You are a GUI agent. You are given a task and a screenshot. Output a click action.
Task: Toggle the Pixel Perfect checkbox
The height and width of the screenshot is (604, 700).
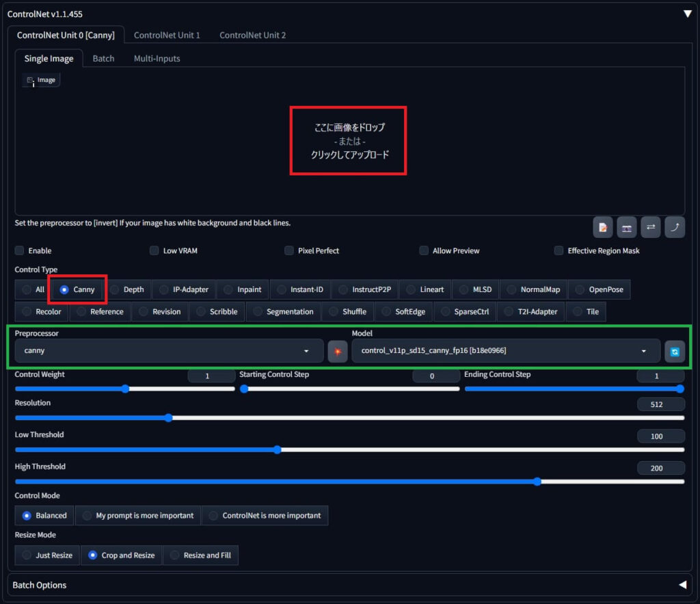pos(289,251)
